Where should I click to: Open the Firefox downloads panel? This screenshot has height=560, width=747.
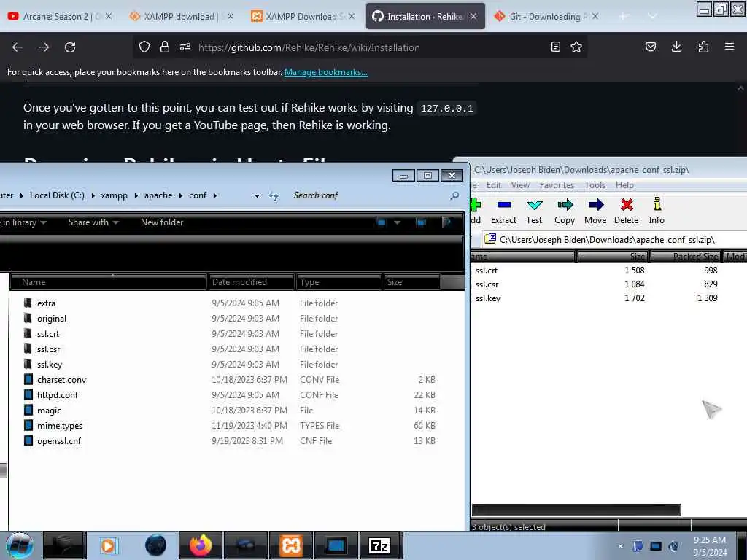[676, 47]
